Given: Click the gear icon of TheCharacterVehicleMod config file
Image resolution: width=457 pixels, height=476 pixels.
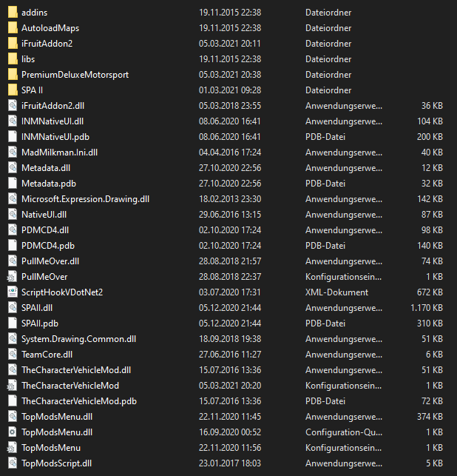Looking at the screenshot, I should pos(12,386).
